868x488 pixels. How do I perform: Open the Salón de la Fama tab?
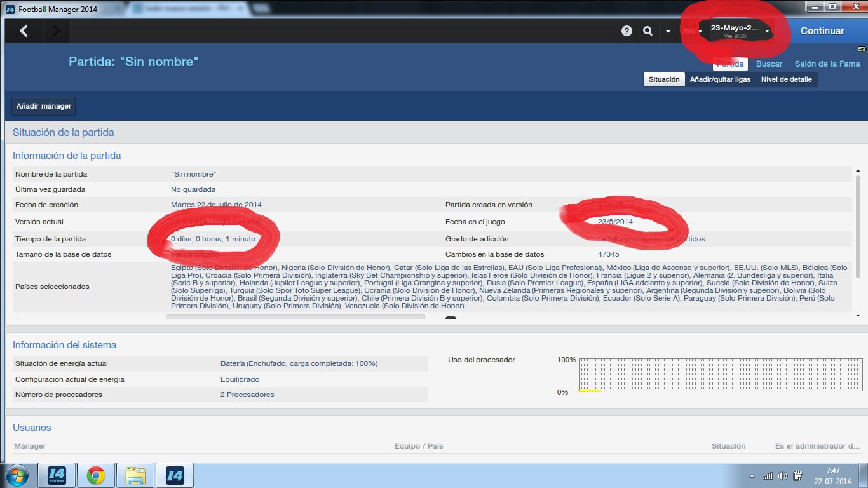point(827,64)
